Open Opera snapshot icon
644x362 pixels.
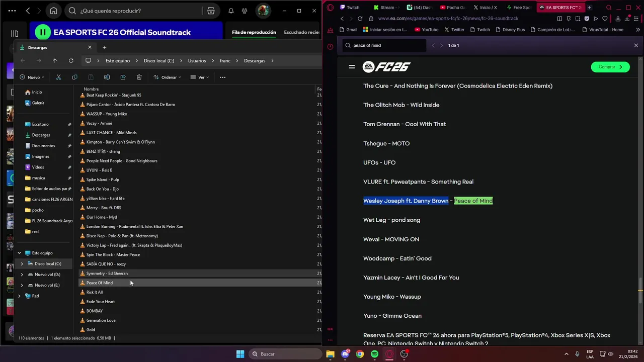[x=578, y=19]
